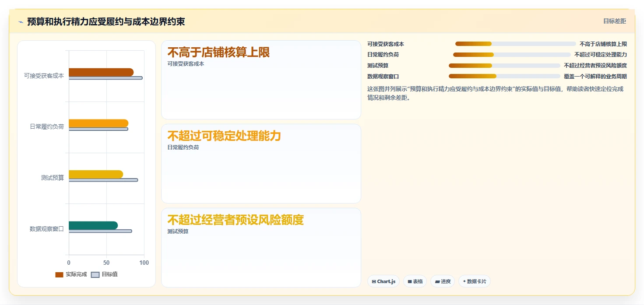Image resolution: width=644 pixels, height=305 pixels.
Task: Click the 不超过可稳定处理能力 progress value text
Action: 601,55
